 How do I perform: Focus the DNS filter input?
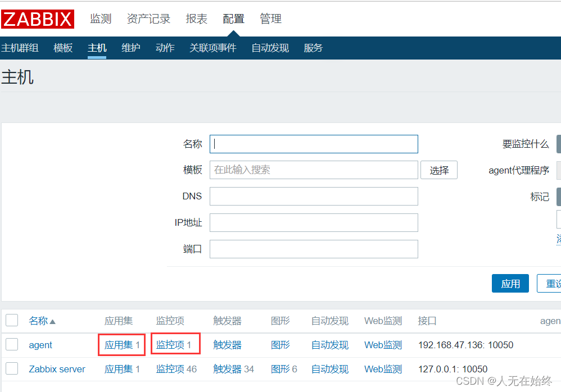click(314, 196)
